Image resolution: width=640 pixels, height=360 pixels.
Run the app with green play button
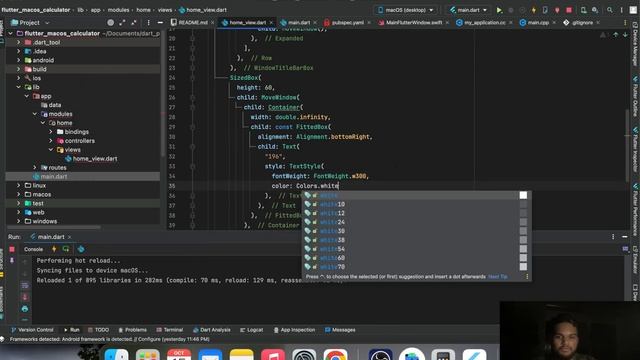coord(499,10)
